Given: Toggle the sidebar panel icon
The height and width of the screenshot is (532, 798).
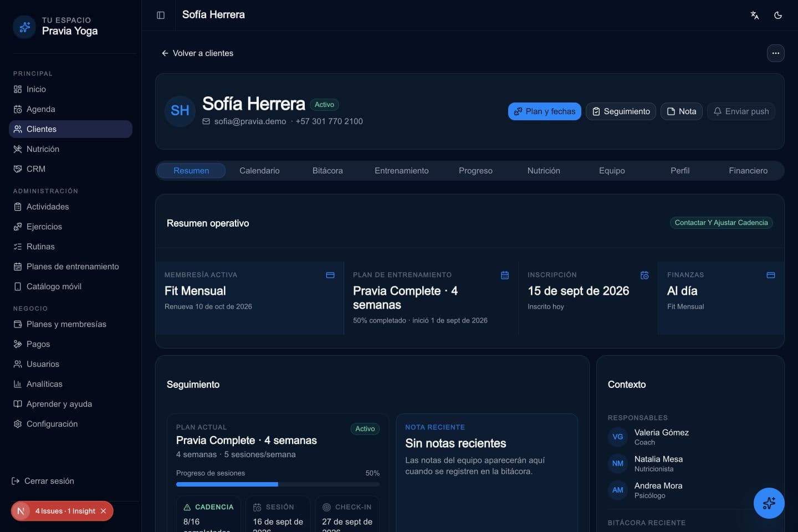Looking at the screenshot, I should (x=161, y=15).
